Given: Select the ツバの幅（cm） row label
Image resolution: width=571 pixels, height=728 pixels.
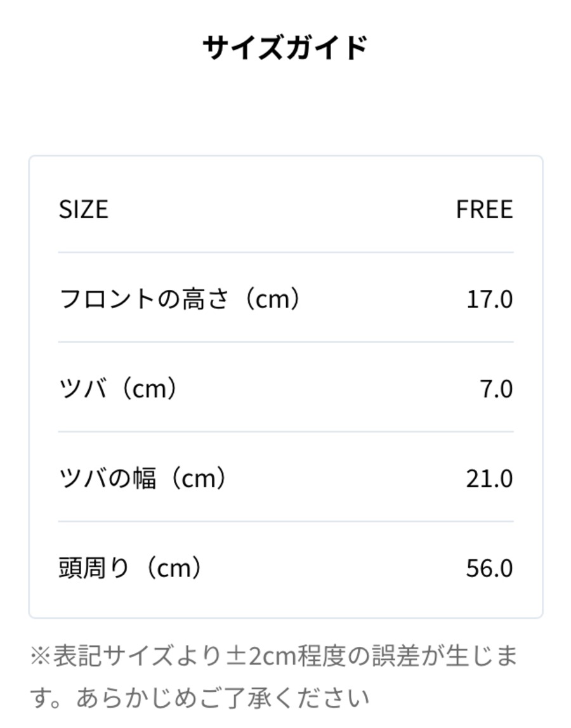Looking at the screenshot, I should click(x=143, y=478).
